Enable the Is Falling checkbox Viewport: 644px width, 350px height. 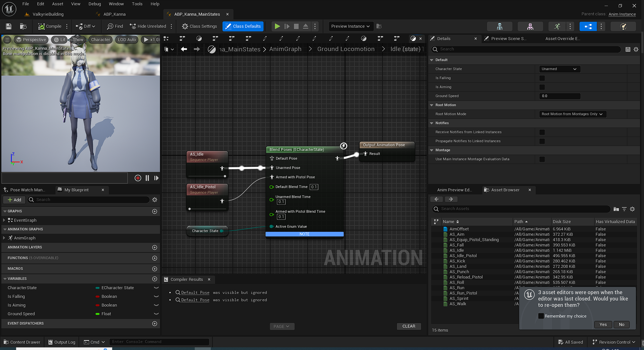[542, 78]
